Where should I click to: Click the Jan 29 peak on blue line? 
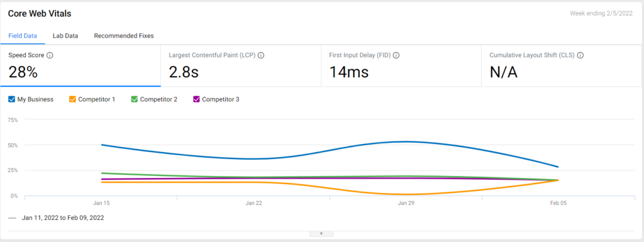click(406, 142)
